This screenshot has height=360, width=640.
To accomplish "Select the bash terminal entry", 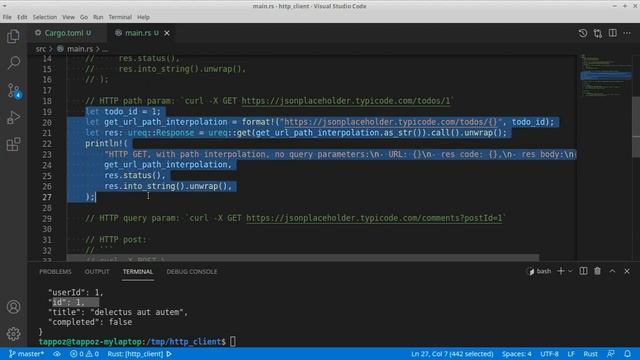I will point(539,271).
